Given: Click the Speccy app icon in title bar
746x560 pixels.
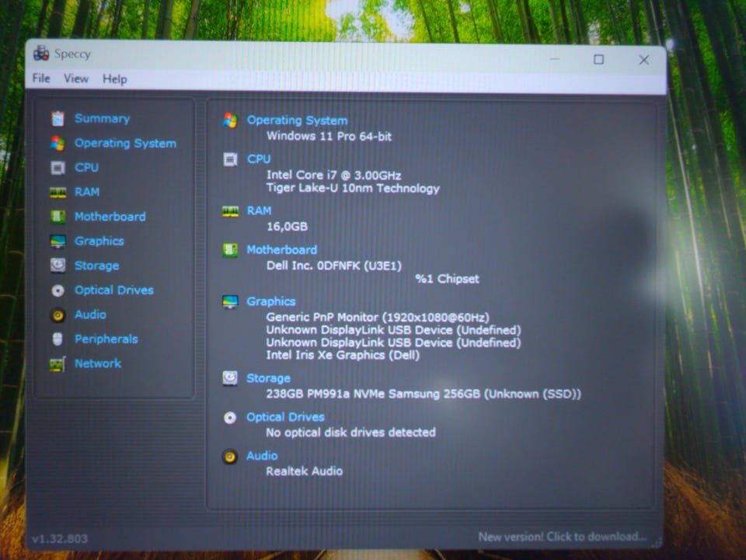Looking at the screenshot, I should pos(41,54).
